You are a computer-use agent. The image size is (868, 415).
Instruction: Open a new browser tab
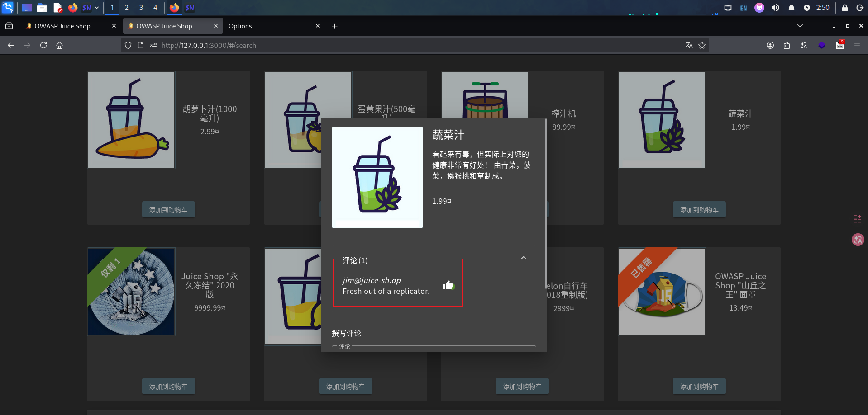pos(335,26)
